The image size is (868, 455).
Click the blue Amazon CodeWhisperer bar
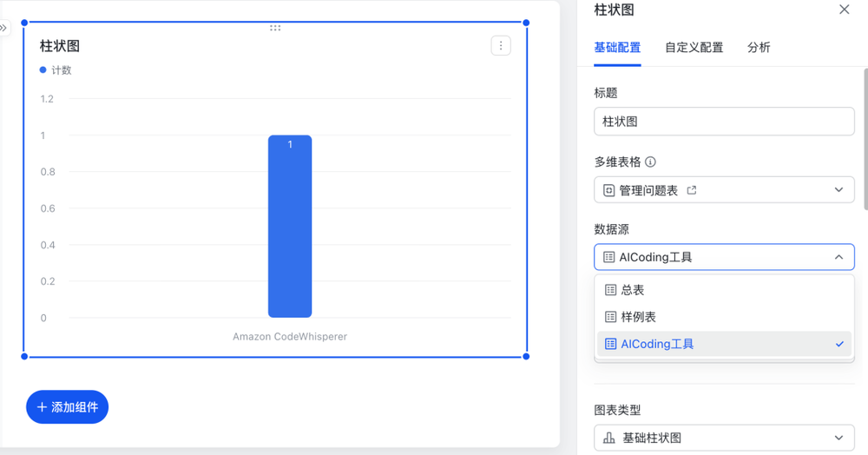(x=289, y=226)
